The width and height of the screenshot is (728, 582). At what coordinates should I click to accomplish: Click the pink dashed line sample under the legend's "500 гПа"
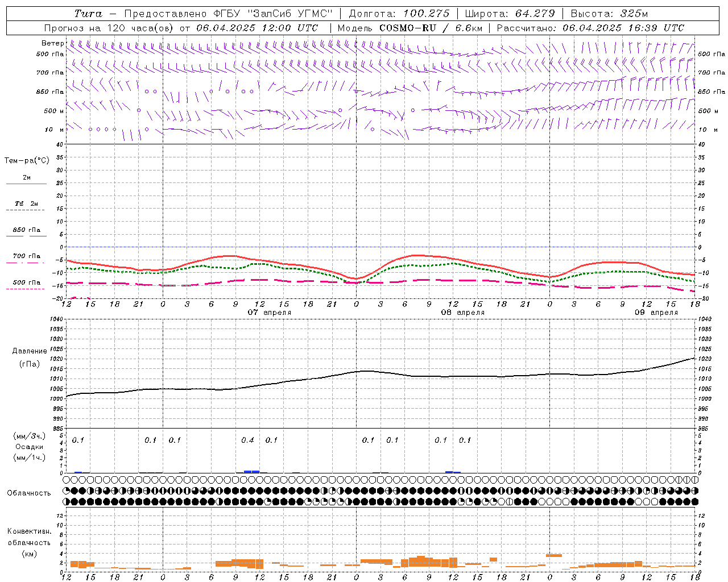tap(25, 289)
